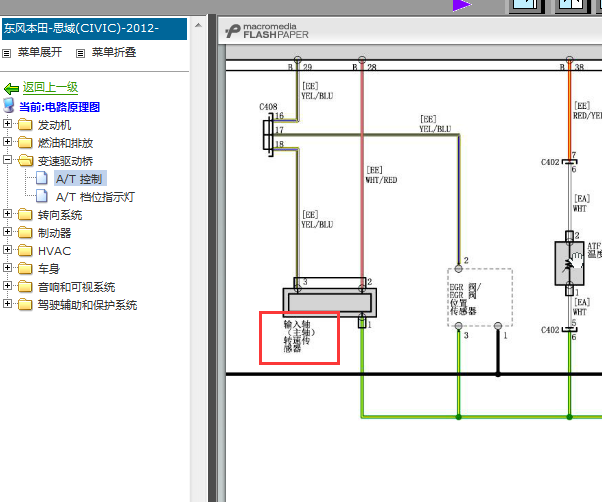
Task: Click the 菜单展开 list icon
Action: 7,53
